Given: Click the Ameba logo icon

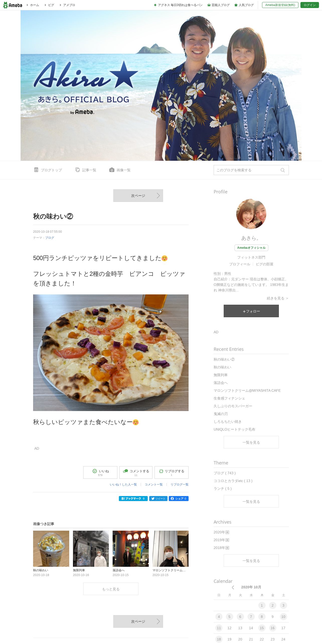Looking at the screenshot, I should coord(13,5).
